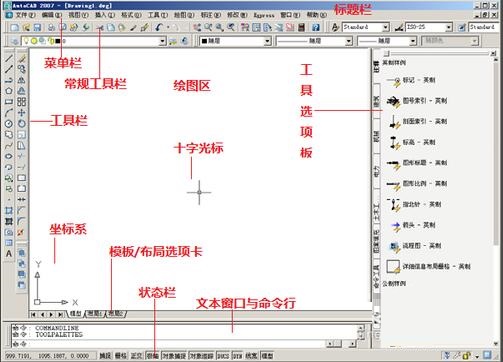Select the Rotate modify tool

pyautogui.click(x=22, y=124)
